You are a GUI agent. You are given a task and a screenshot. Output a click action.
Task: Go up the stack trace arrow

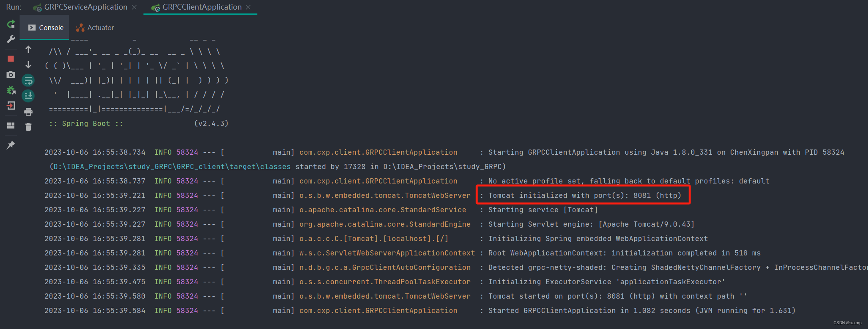(28, 49)
